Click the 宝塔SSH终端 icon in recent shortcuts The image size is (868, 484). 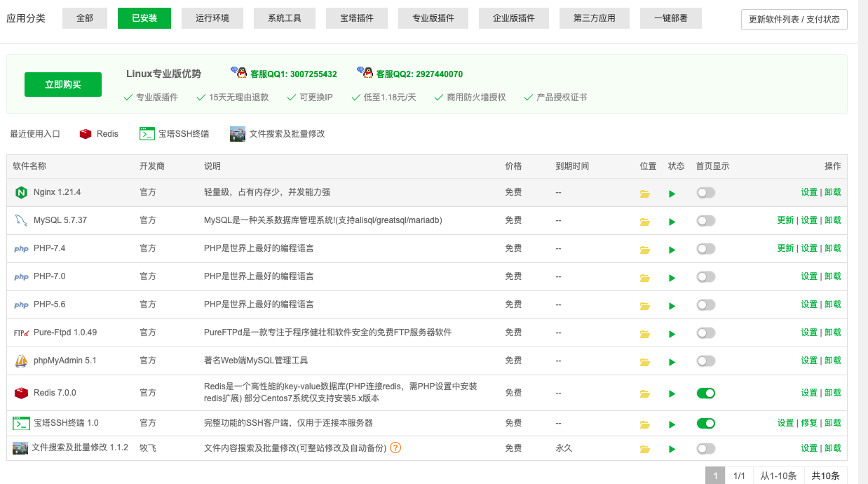(x=147, y=133)
